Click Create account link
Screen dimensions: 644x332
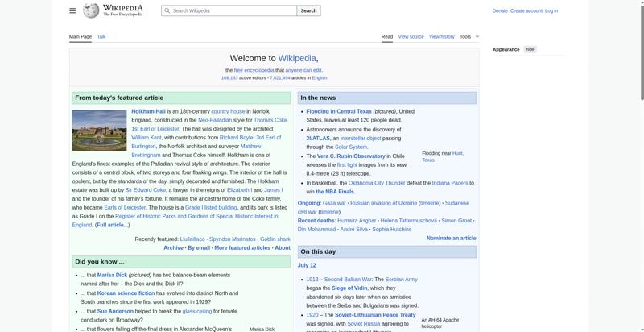(526, 10)
